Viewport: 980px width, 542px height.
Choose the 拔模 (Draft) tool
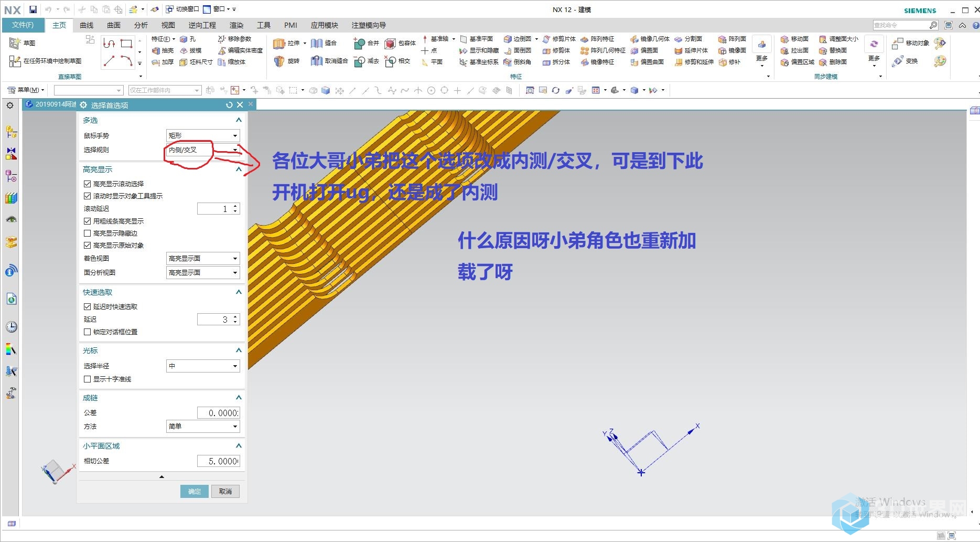(191, 50)
